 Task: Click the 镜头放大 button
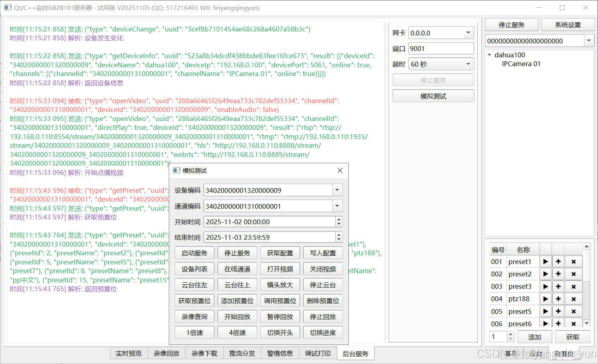click(280, 285)
